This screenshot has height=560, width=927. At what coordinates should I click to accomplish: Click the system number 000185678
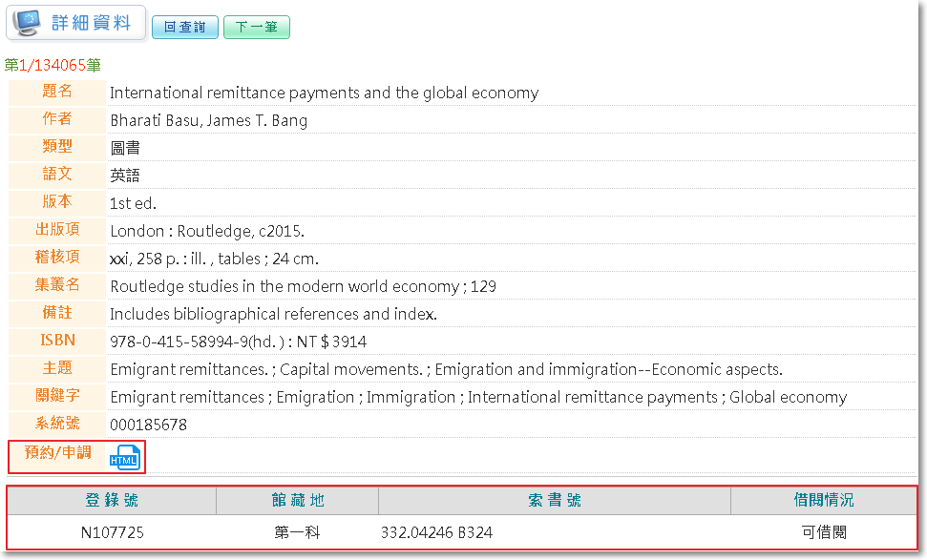click(148, 425)
